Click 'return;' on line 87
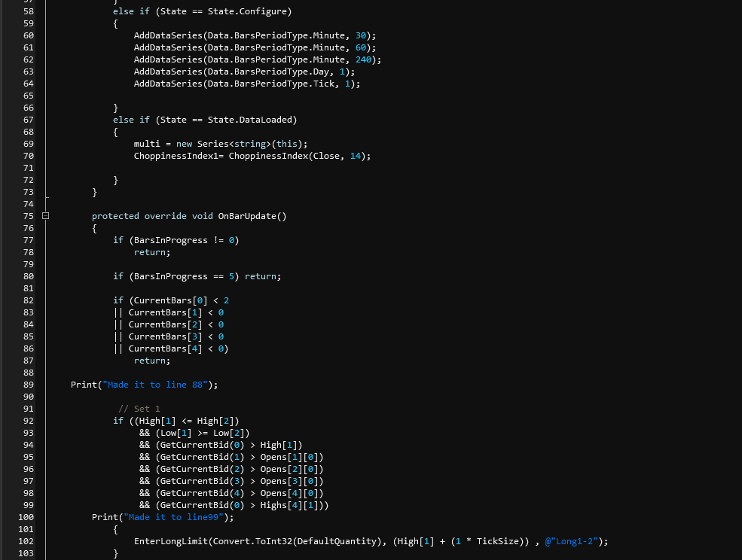The height and width of the screenshot is (560, 742). (x=152, y=361)
